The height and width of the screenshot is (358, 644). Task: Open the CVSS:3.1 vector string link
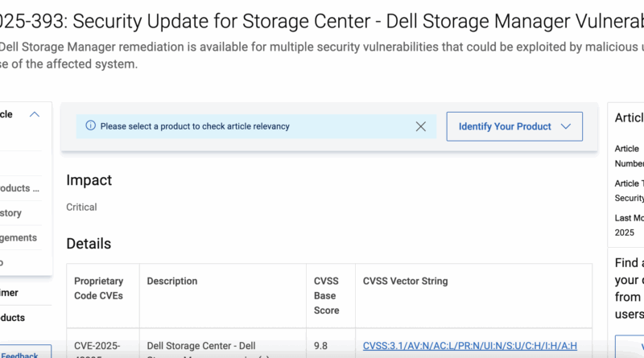[x=470, y=346]
